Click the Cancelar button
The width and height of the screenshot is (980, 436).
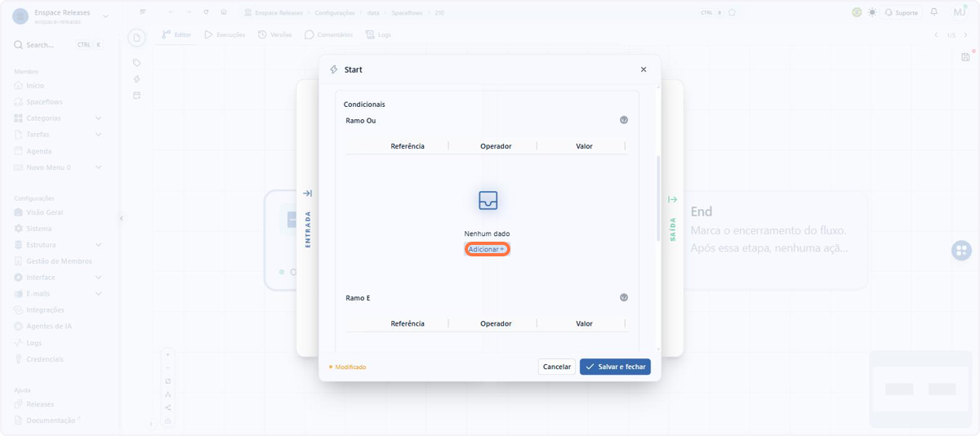coord(557,367)
